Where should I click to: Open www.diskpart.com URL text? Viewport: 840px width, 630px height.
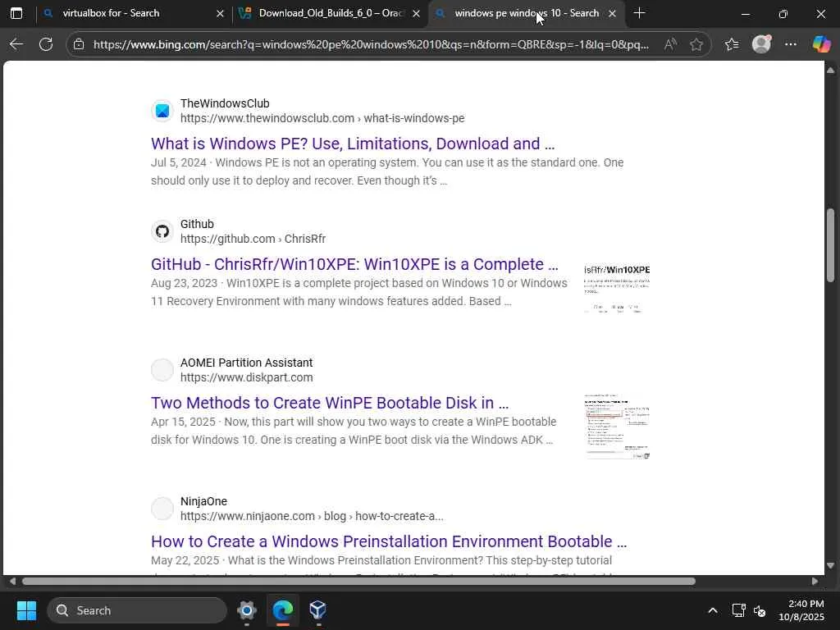[246, 377]
